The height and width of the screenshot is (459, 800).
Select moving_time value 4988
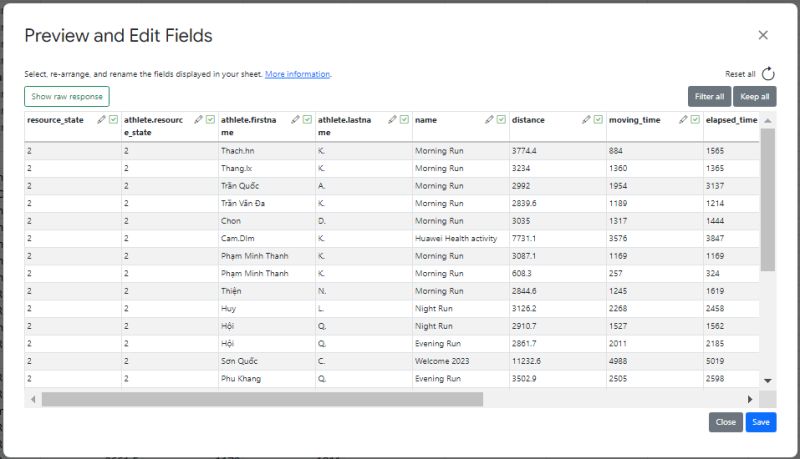(655, 361)
